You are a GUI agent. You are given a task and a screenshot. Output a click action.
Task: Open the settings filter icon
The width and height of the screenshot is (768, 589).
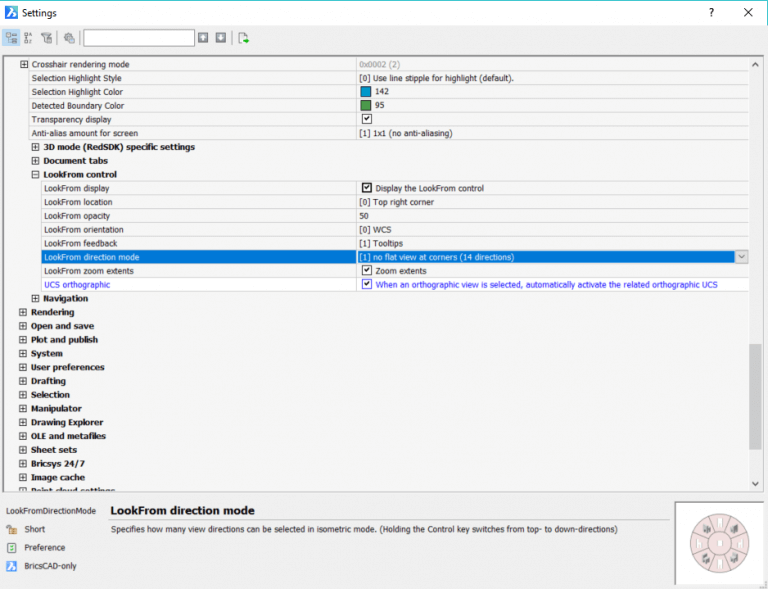(x=47, y=38)
